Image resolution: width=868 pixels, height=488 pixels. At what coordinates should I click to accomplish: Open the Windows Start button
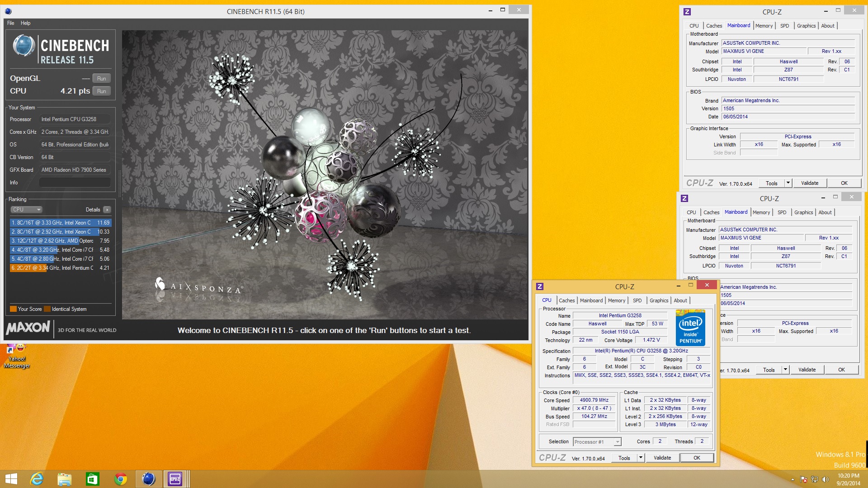tap(11, 479)
